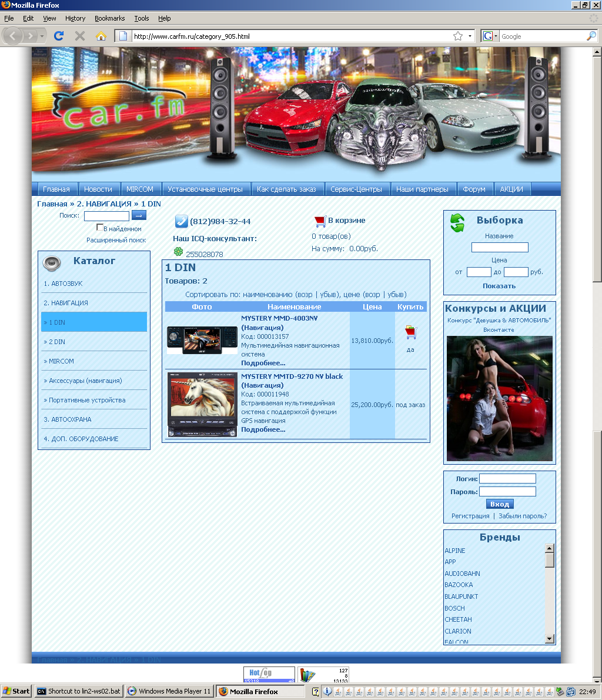The width and height of the screenshot is (602, 700).
Task: Open the Форум tab
Action: (x=474, y=189)
